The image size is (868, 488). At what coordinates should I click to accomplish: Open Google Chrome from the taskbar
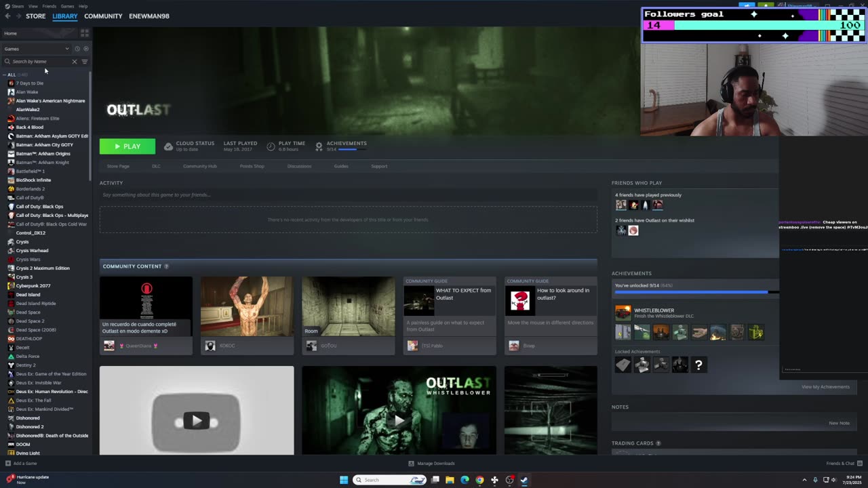pos(479,480)
